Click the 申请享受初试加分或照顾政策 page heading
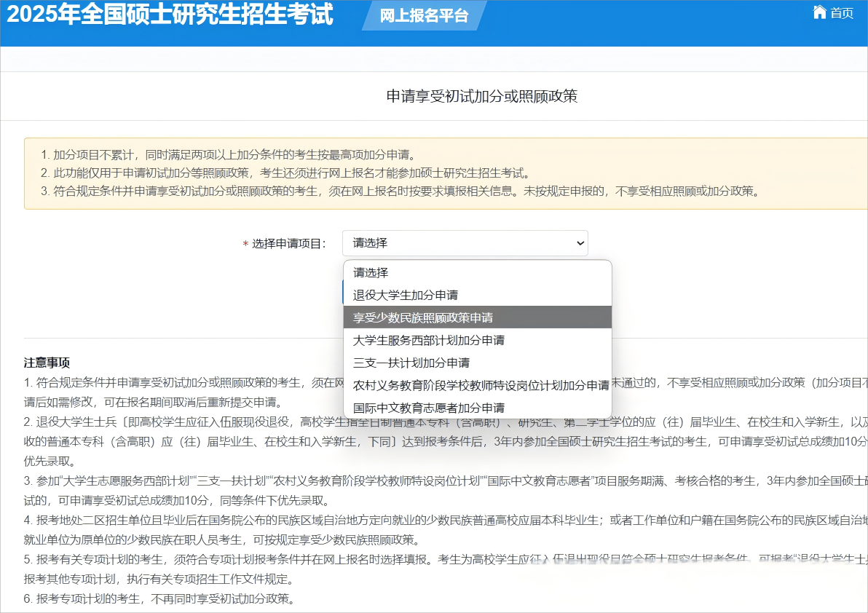 [481, 96]
